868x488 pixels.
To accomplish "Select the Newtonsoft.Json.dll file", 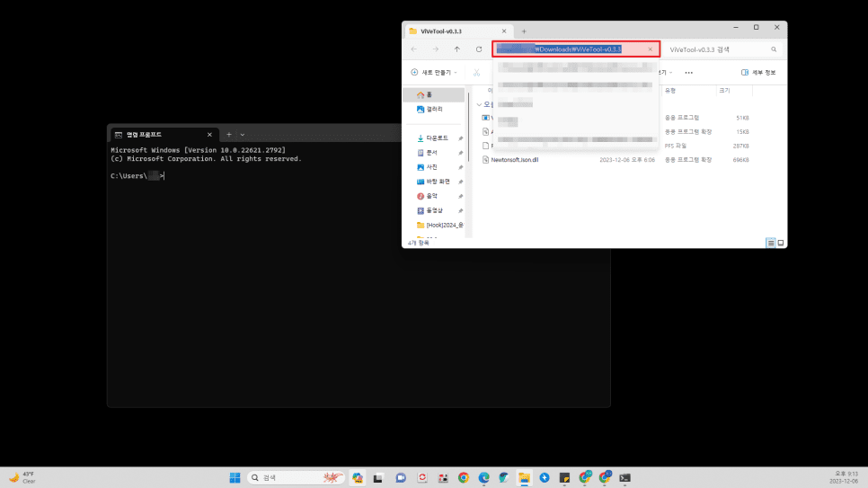I will point(514,160).
